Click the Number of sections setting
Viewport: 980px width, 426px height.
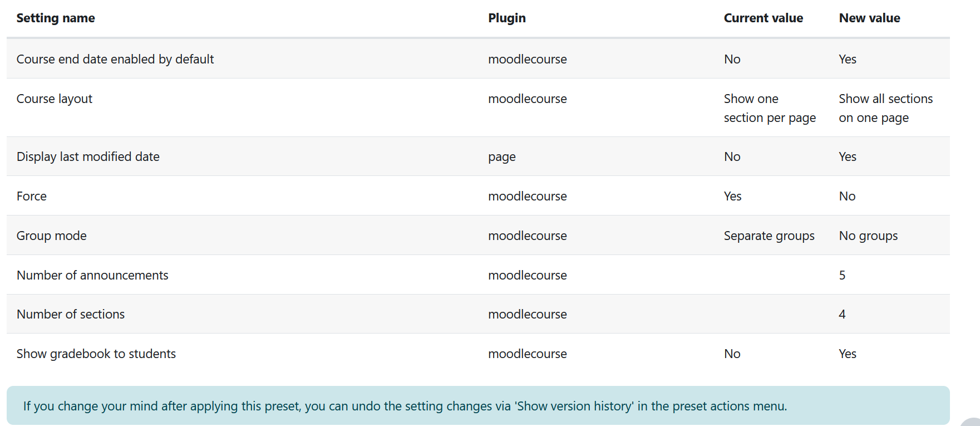(71, 314)
